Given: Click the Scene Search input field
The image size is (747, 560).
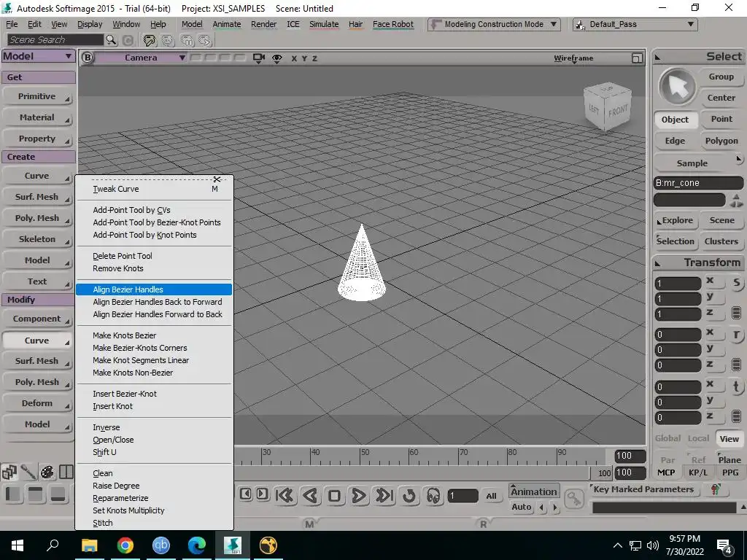Looking at the screenshot, I should 55,40.
